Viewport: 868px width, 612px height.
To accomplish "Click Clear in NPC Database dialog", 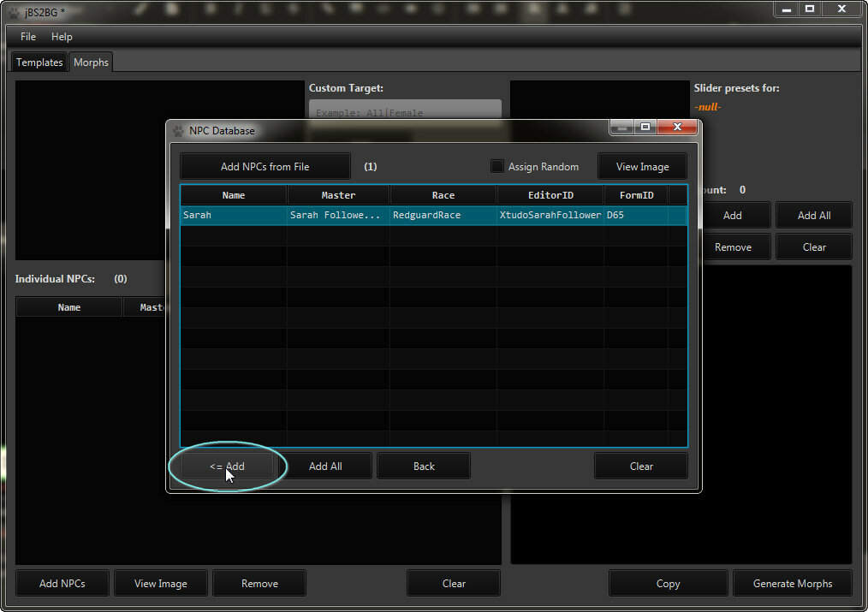I will (x=641, y=466).
